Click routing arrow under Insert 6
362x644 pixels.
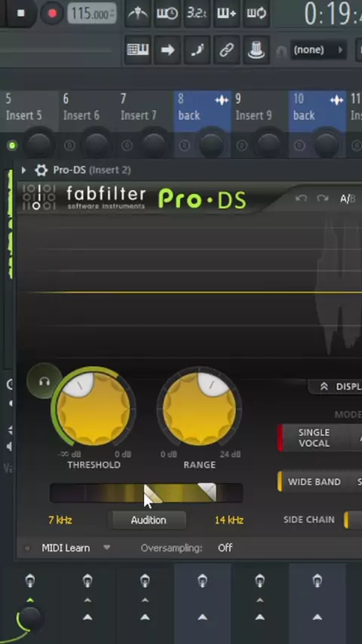click(87, 618)
